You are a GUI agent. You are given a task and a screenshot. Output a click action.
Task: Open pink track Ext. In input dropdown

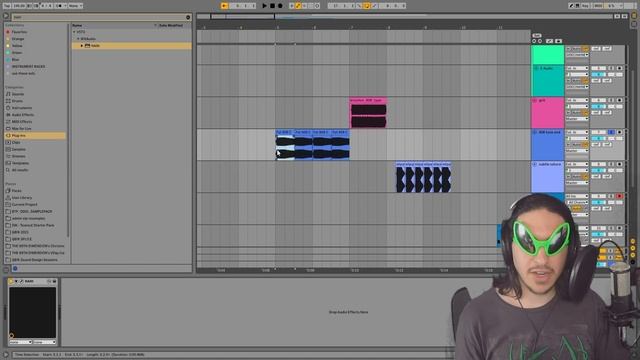(577, 100)
